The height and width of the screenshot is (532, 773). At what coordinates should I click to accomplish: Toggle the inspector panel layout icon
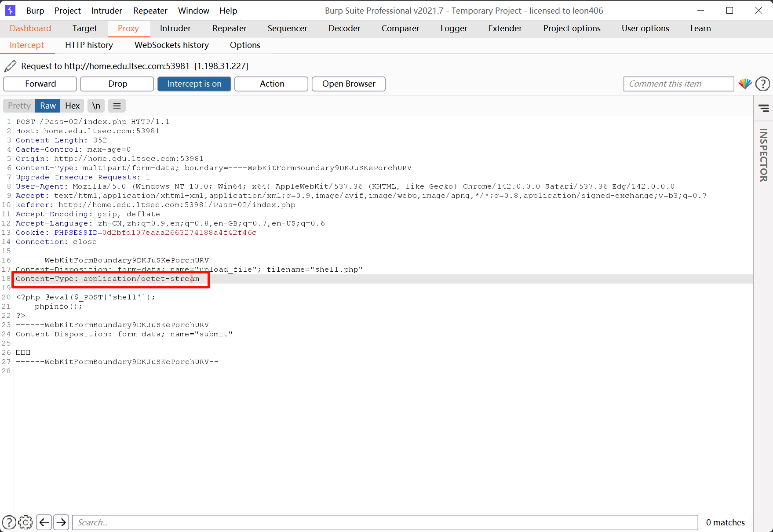764,108
